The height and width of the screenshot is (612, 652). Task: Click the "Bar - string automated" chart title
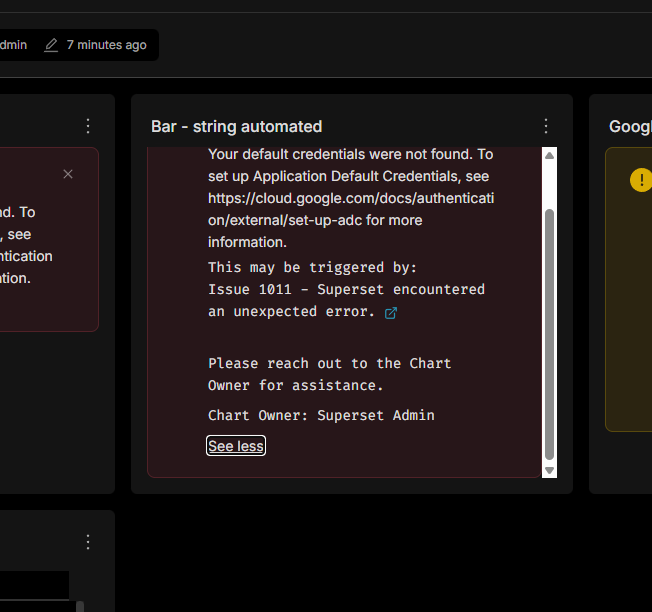[236, 126]
